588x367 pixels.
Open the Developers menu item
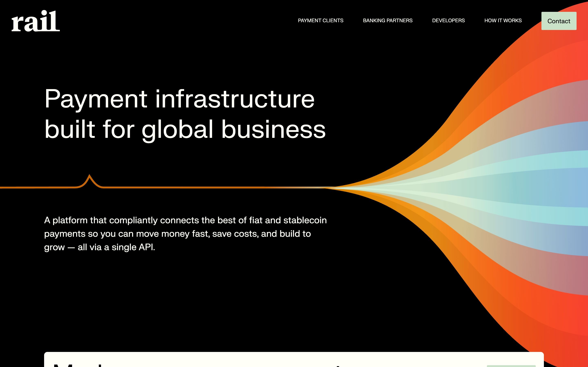448,21
